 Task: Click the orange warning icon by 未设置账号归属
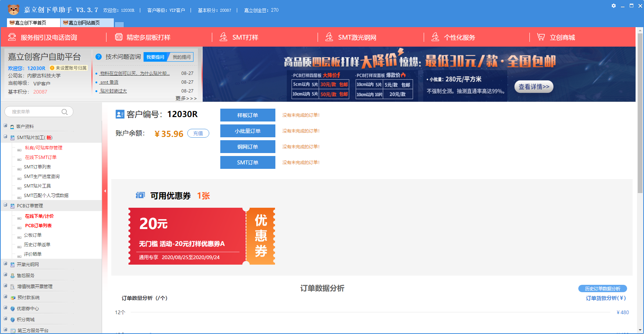[x=52, y=68]
